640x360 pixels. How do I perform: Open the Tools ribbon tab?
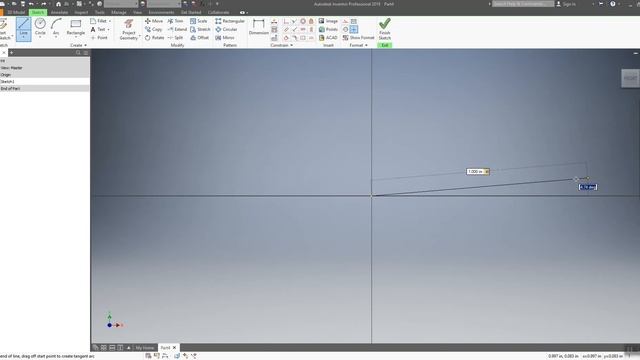[x=100, y=12]
